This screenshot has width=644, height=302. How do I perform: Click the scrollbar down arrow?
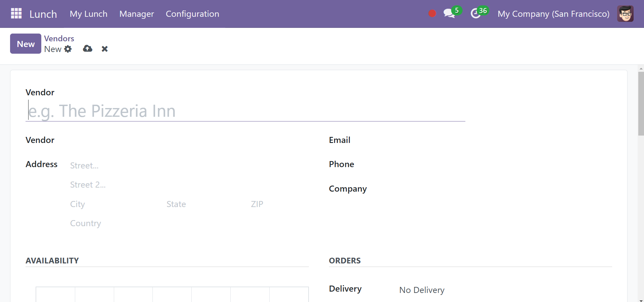coord(641,300)
